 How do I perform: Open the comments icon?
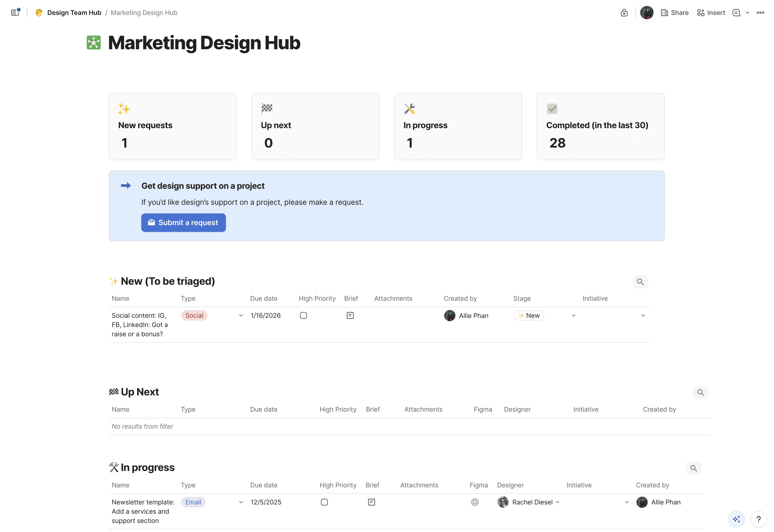(x=736, y=13)
